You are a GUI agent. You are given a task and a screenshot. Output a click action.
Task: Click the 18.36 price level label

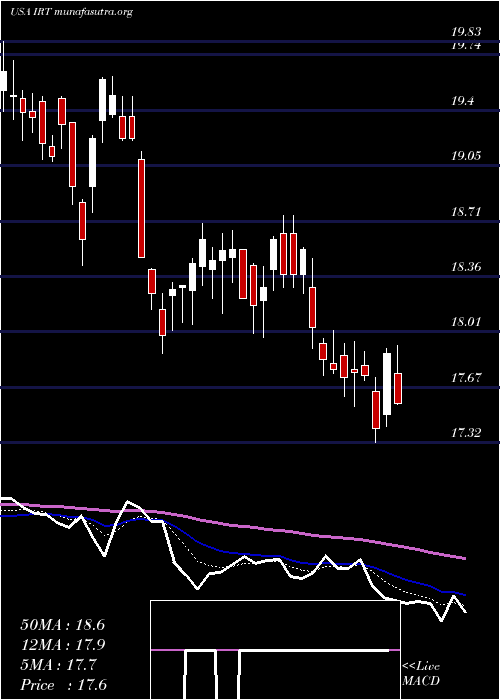coord(466,267)
